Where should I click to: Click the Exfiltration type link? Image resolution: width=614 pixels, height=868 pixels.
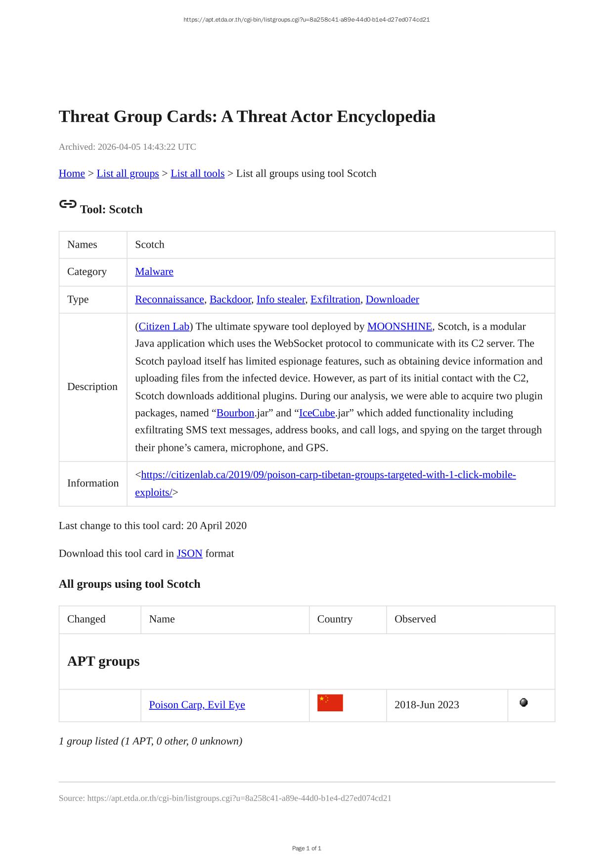tap(335, 300)
